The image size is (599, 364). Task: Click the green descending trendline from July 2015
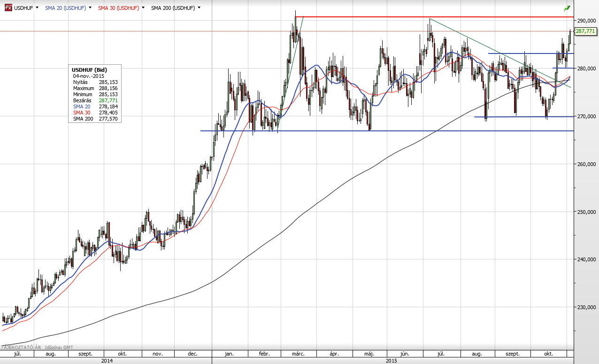coord(500,53)
